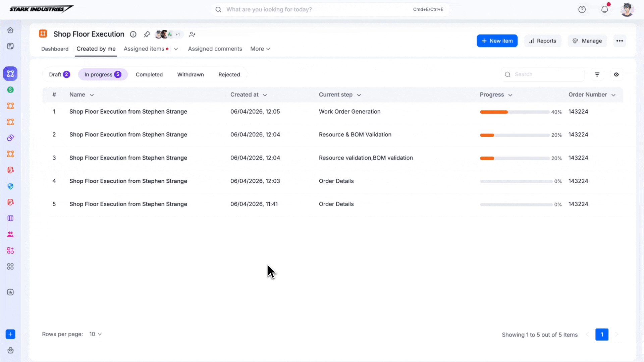Switch to the Dashboard tab

click(55, 49)
